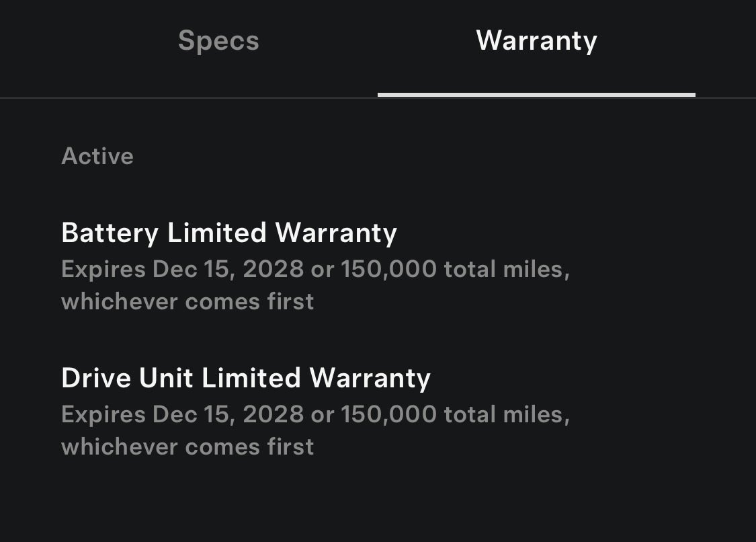Click the "Active" section label
Image resolution: width=756 pixels, height=542 pixels.
point(97,156)
